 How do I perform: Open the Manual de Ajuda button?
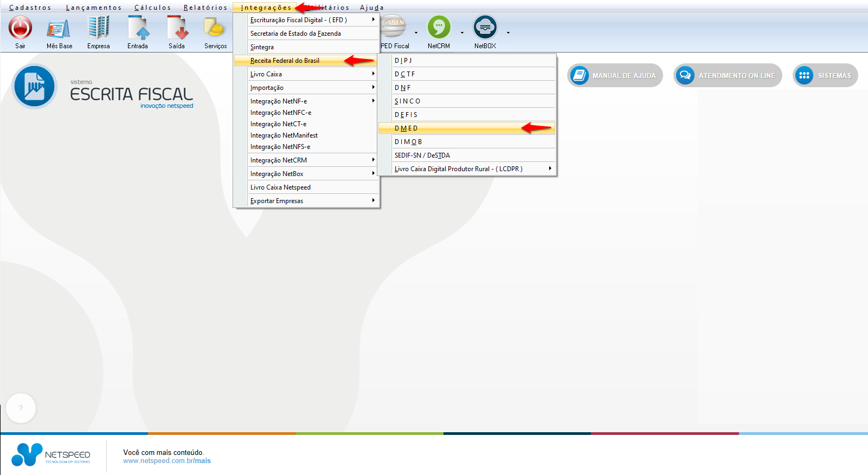[x=615, y=75]
